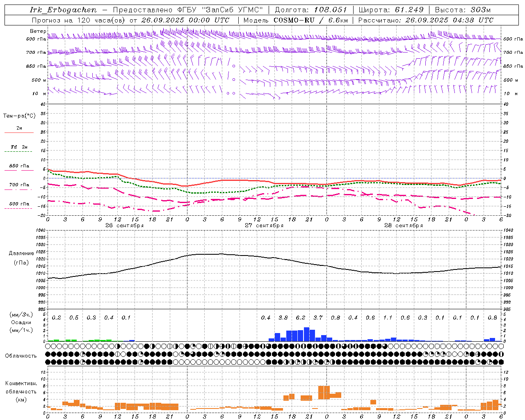The image size is (525, 420).
Task: Click the 27 сентября date label
Action: (264, 226)
